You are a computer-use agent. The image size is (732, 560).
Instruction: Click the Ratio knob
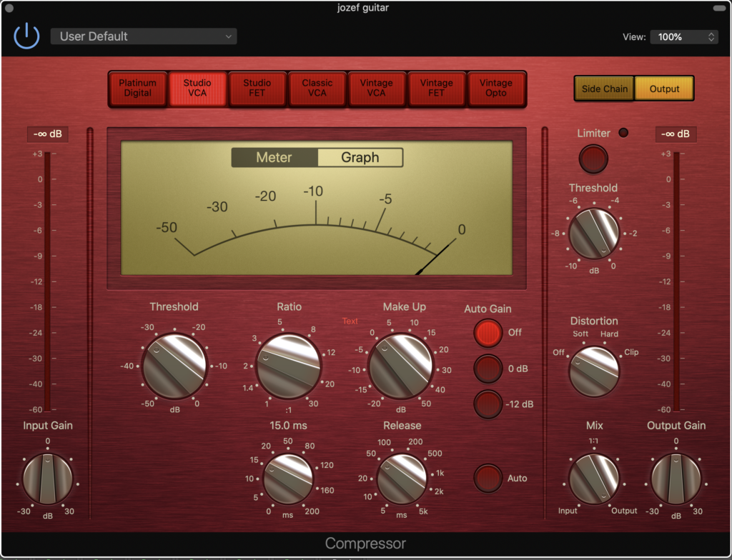(x=289, y=366)
